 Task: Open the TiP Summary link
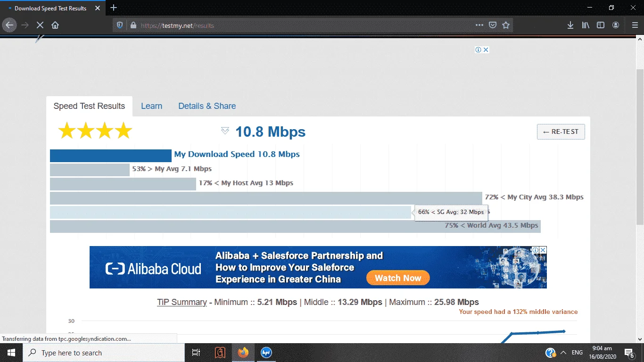(x=182, y=302)
